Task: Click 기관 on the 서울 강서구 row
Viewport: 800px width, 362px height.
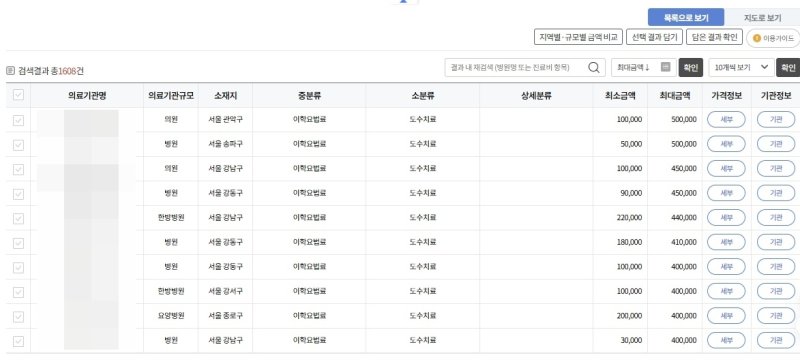Action: coord(776,291)
